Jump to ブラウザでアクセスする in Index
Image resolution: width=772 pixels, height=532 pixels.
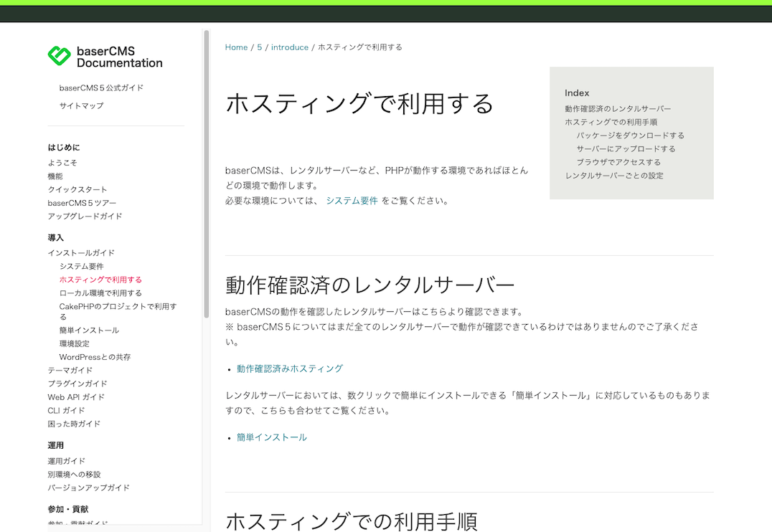tap(618, 162)
